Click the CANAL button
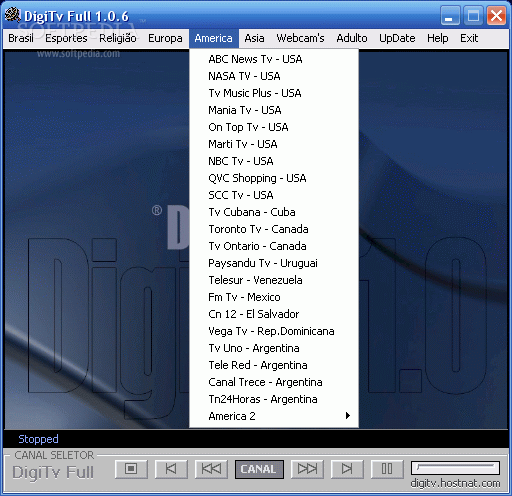This screenshot has width=512, height=496. click(259, 469)
